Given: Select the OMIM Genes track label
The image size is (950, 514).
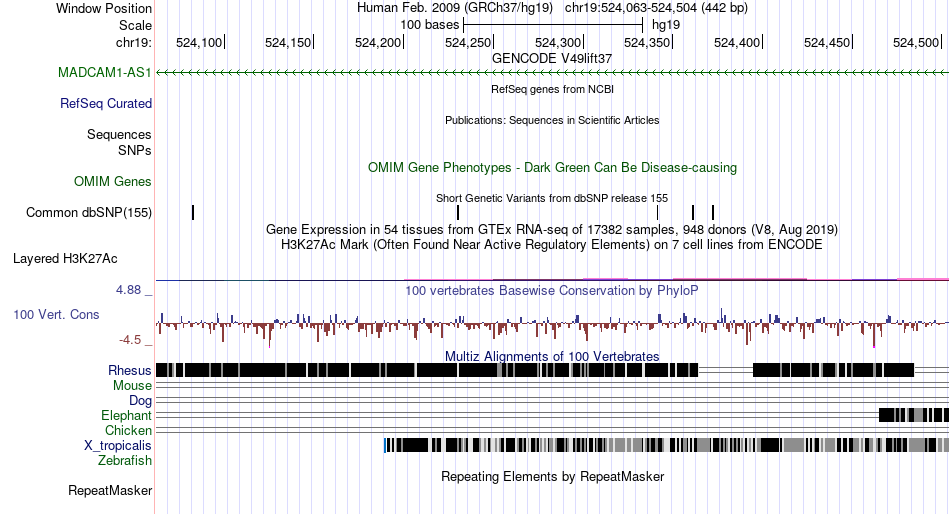Looking at the screenshot, I should tap(112, 181).
